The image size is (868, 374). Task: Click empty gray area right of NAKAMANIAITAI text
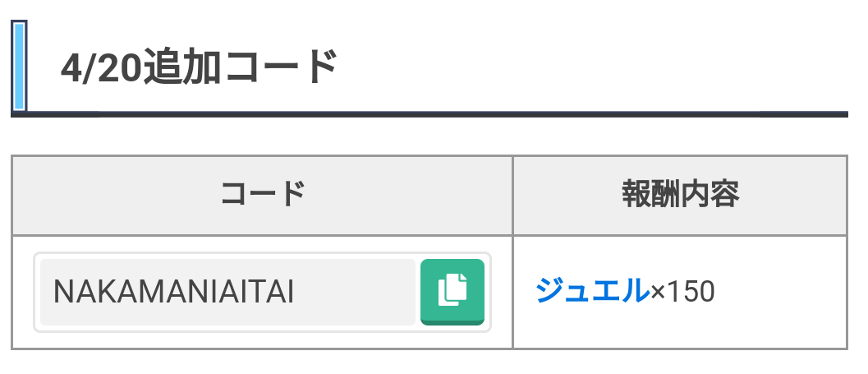354,292
